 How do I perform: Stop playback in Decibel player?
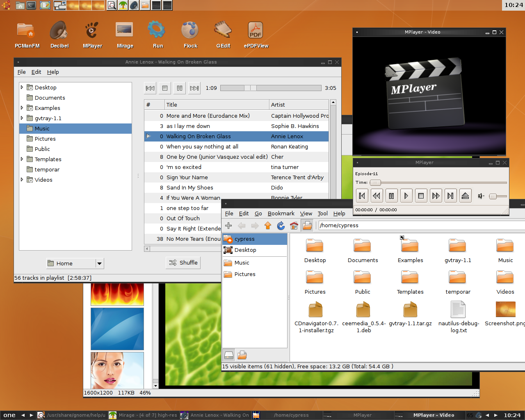[x=165, y=88]
